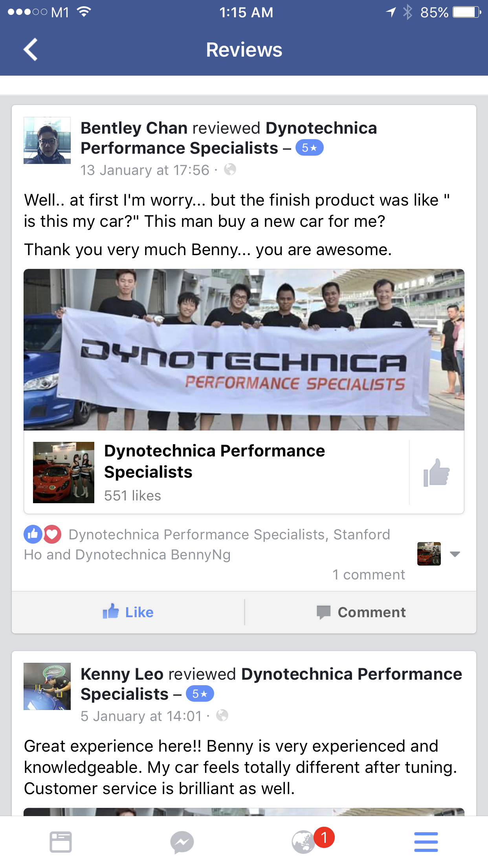Open Bentley Chan's profile picture
This screenshot has width=488, height=868.
[x=47, y=140]
